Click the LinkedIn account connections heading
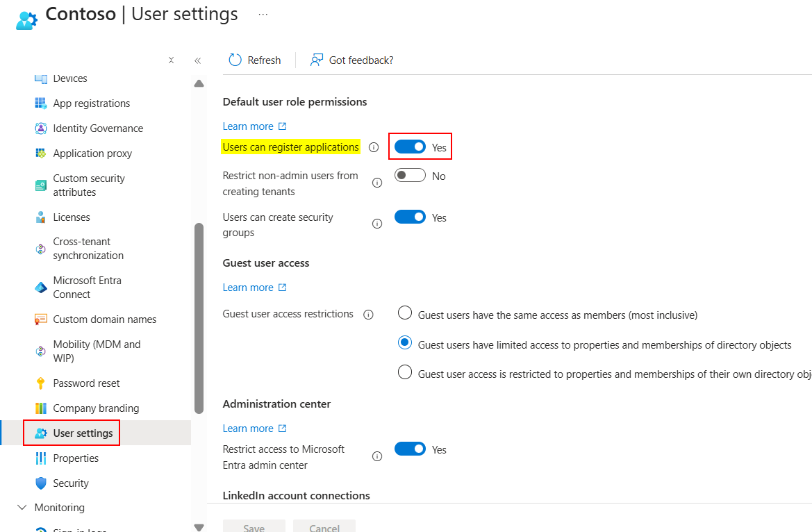812x532 pixels. pyautogui.click(x=296, y=496)
